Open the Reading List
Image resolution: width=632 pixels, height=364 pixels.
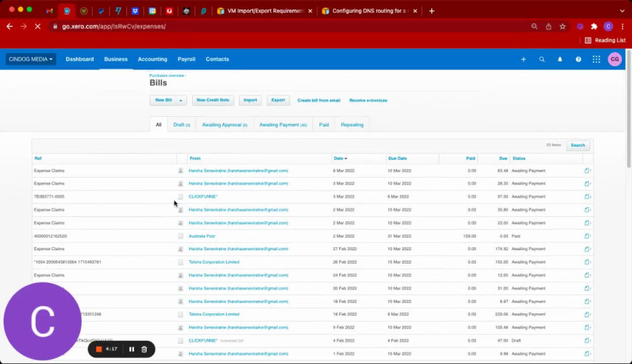605,40
